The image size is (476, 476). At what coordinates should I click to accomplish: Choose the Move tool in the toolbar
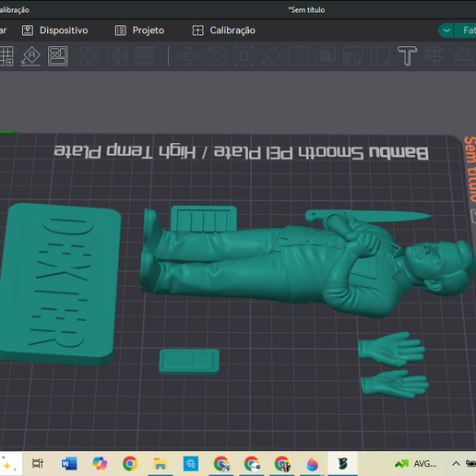pyautogui.click(x=189, y=56)
